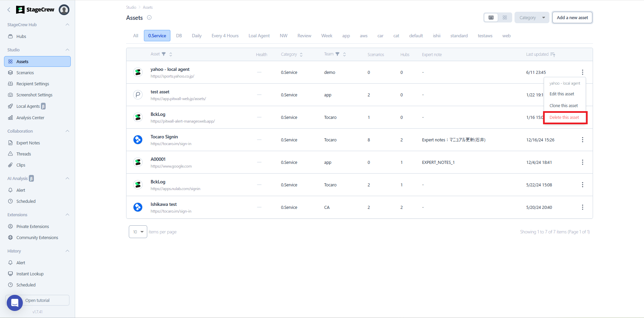Open the chat support bubble icon
Screen dimensions: 644x318
tap(15, 303)
